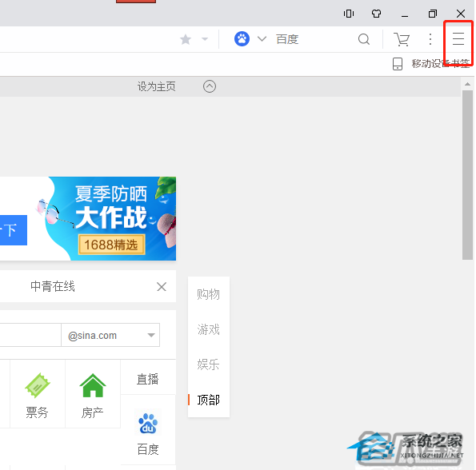Image resolution: width=476 pixels, height=470 pixels.
Task: Expand the bookmark star dropdown arrow
Action: [205, 39]
